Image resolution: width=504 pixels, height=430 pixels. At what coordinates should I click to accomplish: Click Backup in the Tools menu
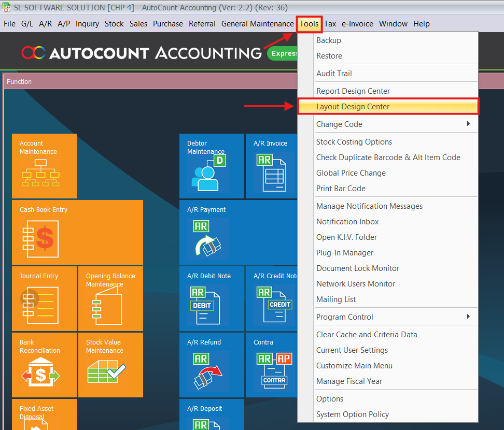pyautogui.click(x=329, y=40)
